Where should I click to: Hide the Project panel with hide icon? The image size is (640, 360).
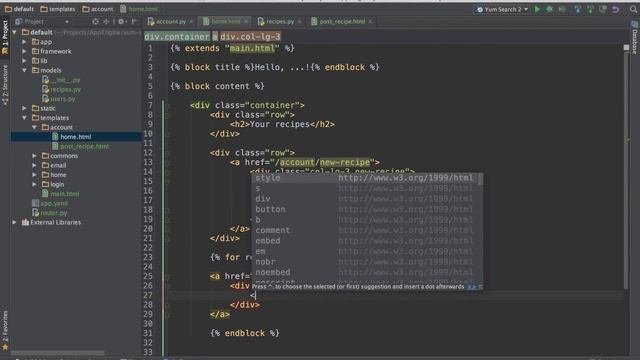134,21
